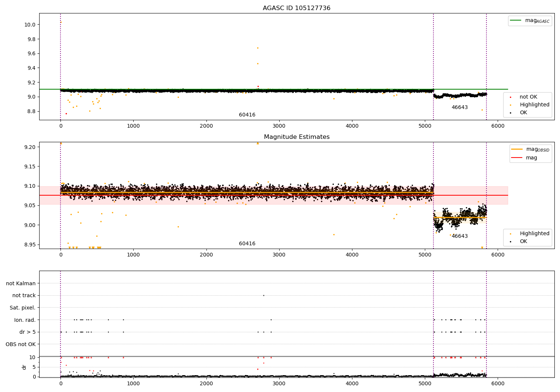Click the 9.6 tick on top y-axis
Viewport: 560px width, 392px height.
31,53
